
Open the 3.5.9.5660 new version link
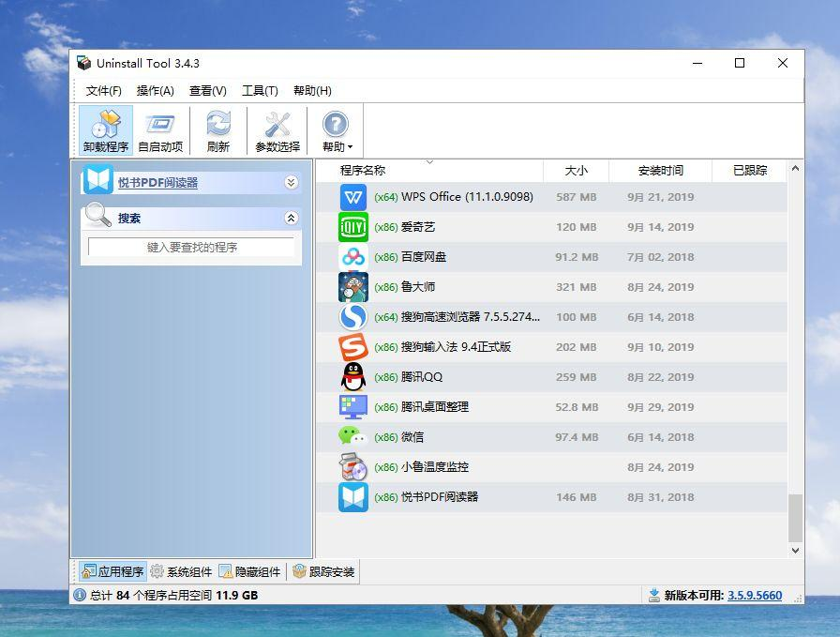[755, 595]
